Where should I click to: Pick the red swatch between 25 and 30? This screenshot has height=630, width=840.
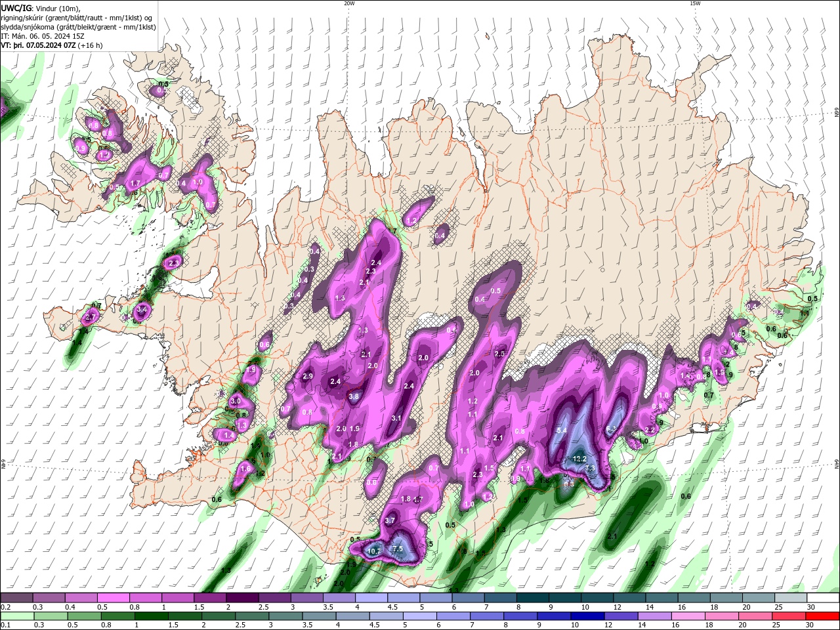(787, 616)
